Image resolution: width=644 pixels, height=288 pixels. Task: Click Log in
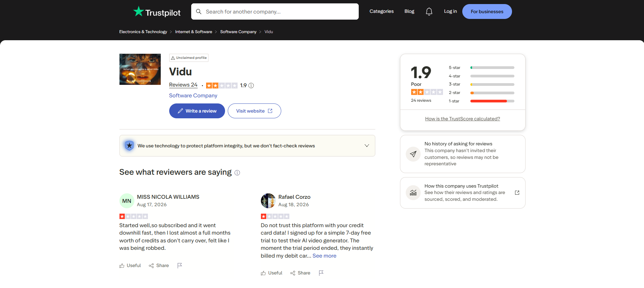[x=450, y=11]
